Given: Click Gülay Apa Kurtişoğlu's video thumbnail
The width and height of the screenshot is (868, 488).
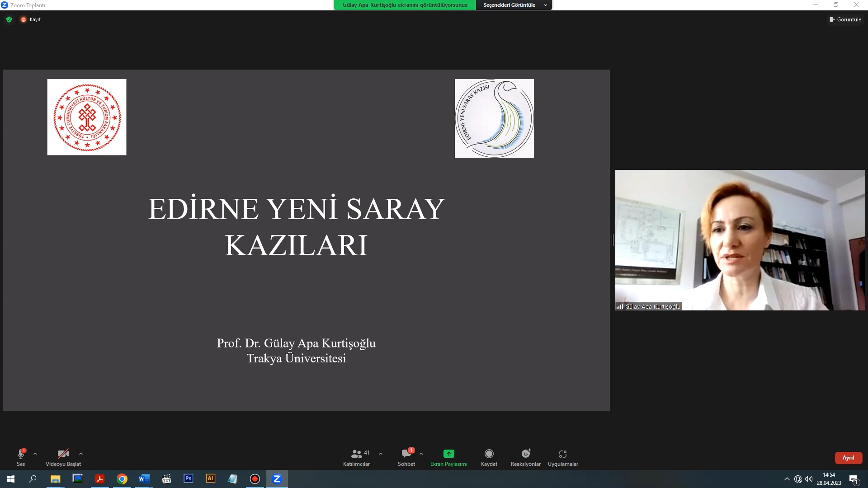Looking at the screenshot, I should pyautogui.click(x=740, y=240).
